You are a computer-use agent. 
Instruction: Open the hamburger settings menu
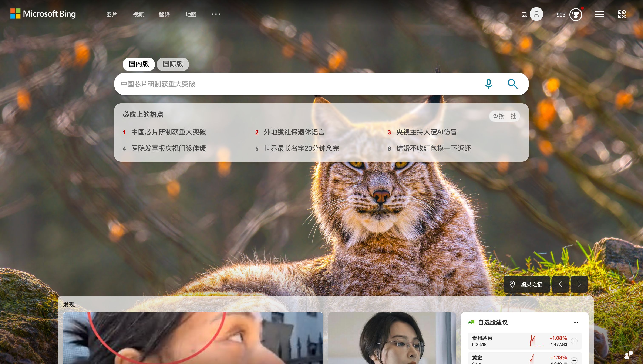(599, 14)
